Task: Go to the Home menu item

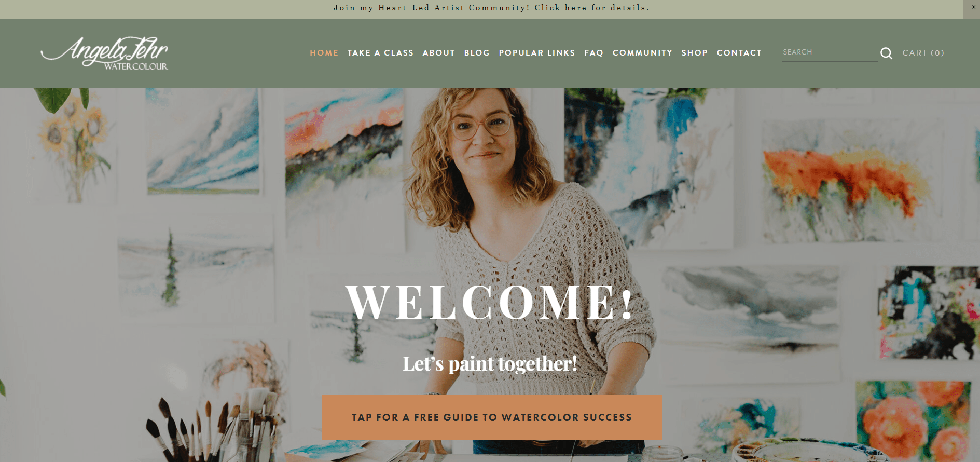Action: tap(324, 53)
